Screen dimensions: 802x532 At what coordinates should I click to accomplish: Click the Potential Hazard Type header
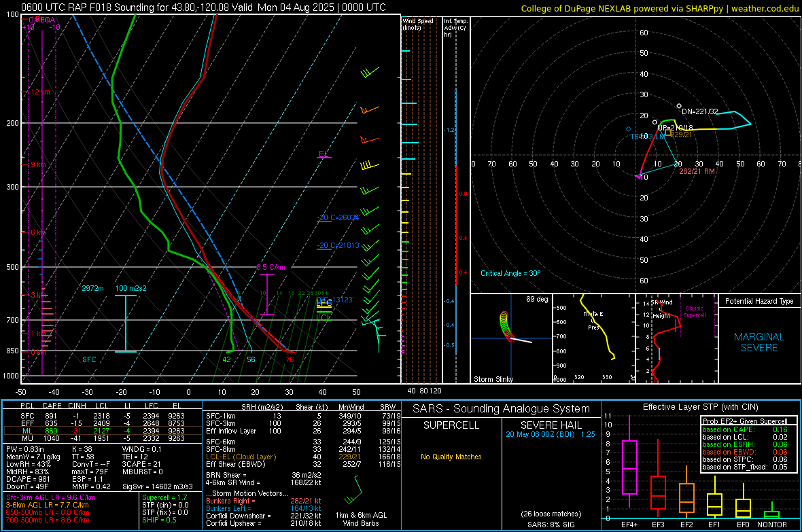(x=759, y=301)
